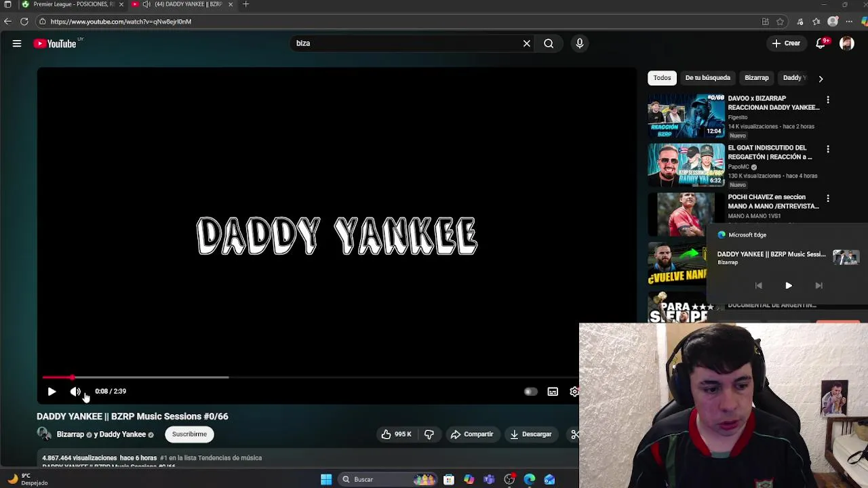Like the video showing 995 K
Screen dimensions: 868x488
(x=396, y=434)
